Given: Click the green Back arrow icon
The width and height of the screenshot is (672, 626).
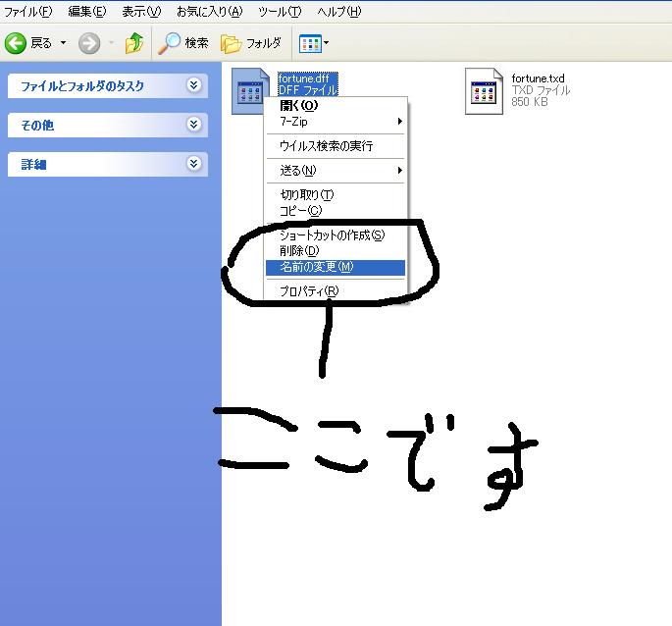Looking at the screenshot, I should (16, 43).
